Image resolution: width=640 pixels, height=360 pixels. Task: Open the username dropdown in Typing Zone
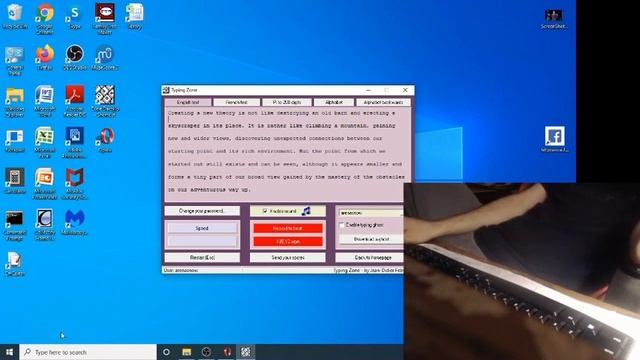[x=371, y=213]
